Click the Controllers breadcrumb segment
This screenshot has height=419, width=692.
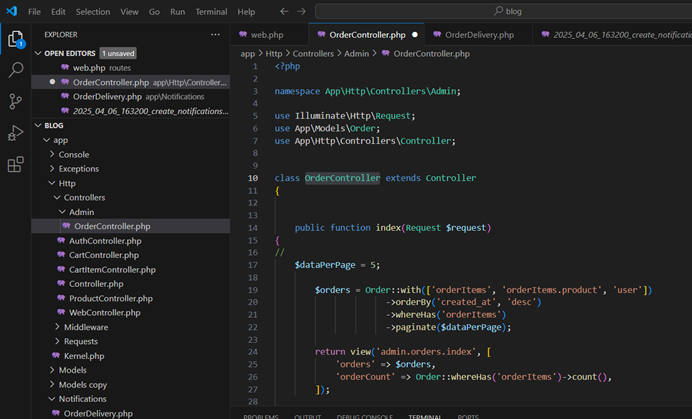coord(313,54)
